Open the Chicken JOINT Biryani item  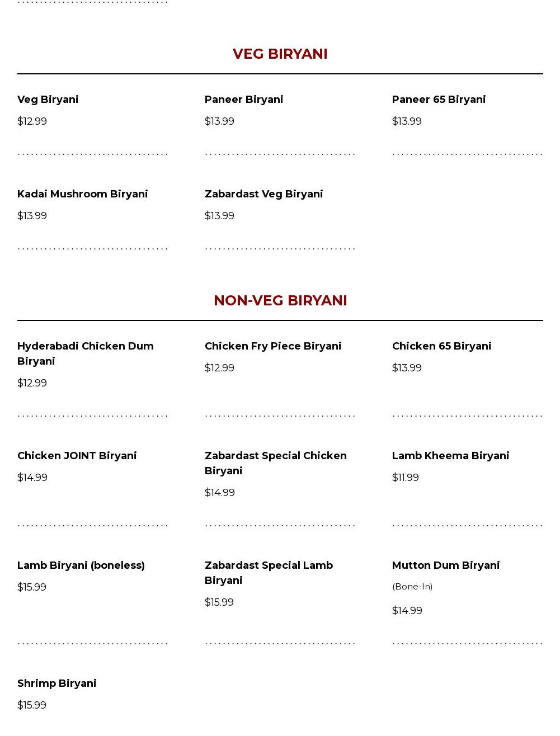(77, 456)
